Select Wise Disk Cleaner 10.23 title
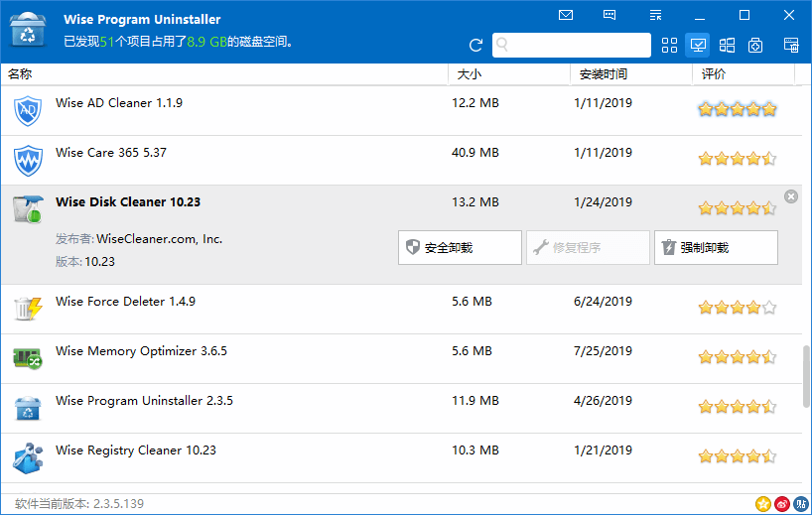 click(x=128, y=201)
